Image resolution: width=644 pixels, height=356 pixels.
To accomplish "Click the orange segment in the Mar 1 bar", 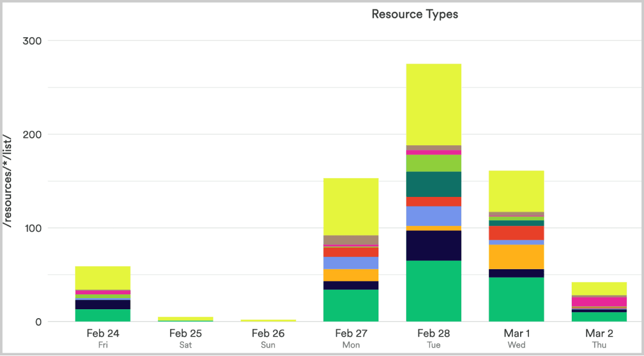I will pyautogui.click(x=516, y=257).
